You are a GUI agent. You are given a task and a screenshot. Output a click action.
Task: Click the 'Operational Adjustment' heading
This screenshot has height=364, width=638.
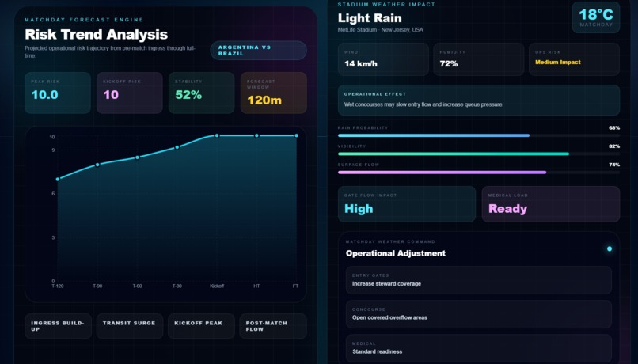pos(396,253)
